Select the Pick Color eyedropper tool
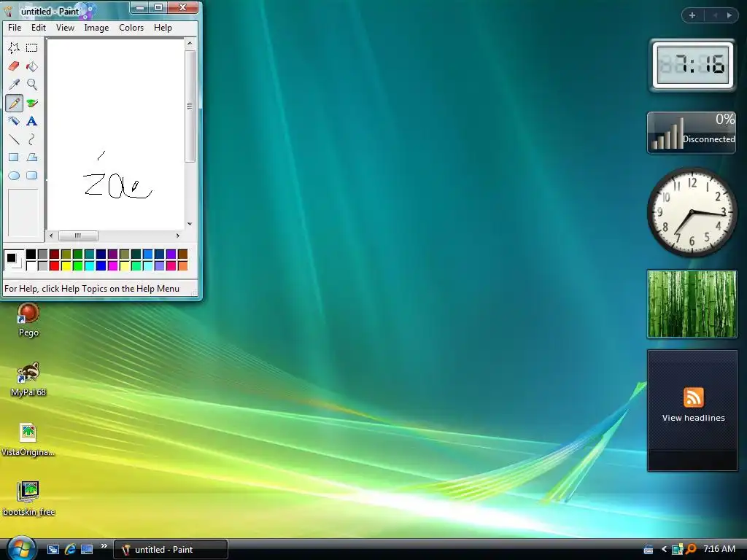Screen dimensions: 747x560 [14, 85]
